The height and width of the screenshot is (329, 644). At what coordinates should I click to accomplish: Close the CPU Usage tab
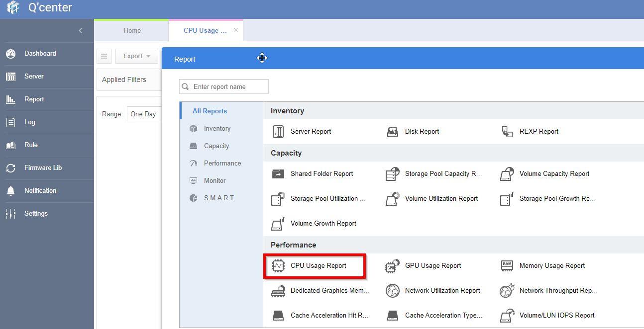[x=236, y=30]
